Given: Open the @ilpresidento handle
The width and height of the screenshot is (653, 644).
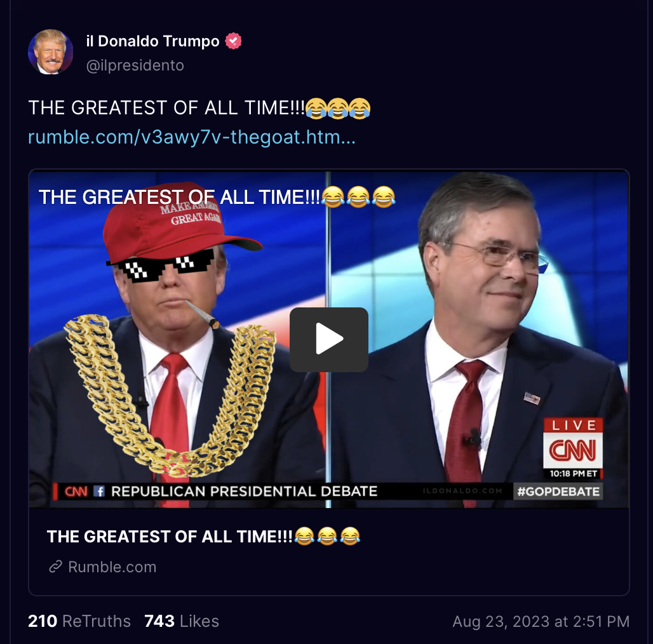Looking at the screenshot, I should coord(135,65).
